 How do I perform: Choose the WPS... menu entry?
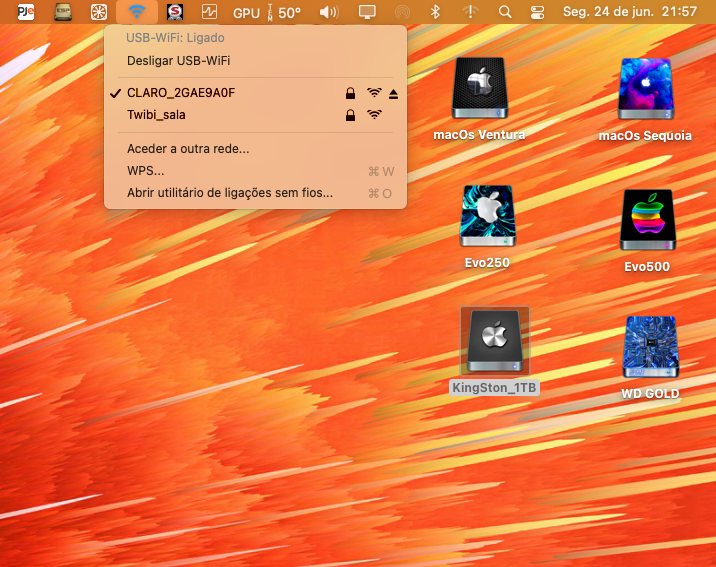point(255,171)
